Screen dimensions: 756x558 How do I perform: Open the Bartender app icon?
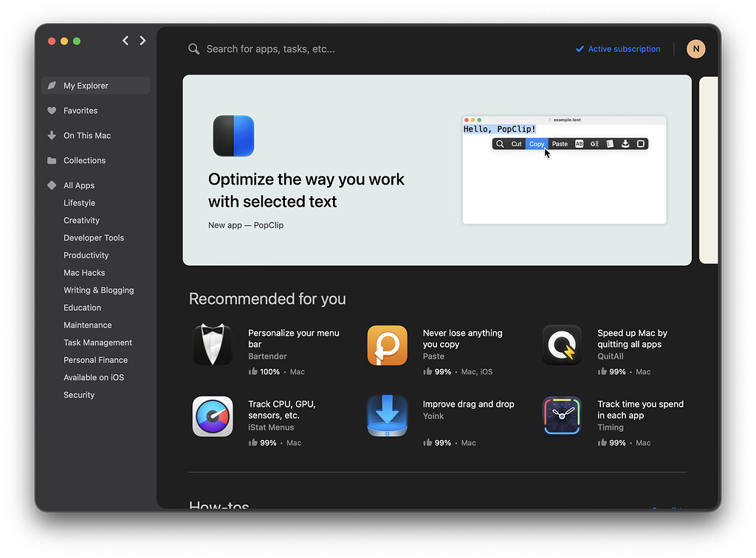tap(213, 345)
